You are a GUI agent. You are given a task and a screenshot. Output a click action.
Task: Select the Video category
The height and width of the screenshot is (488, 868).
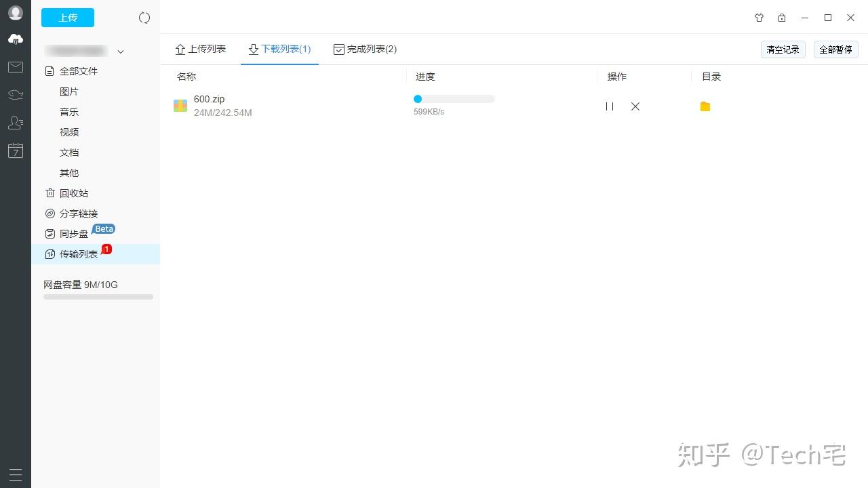click(69, 132)
